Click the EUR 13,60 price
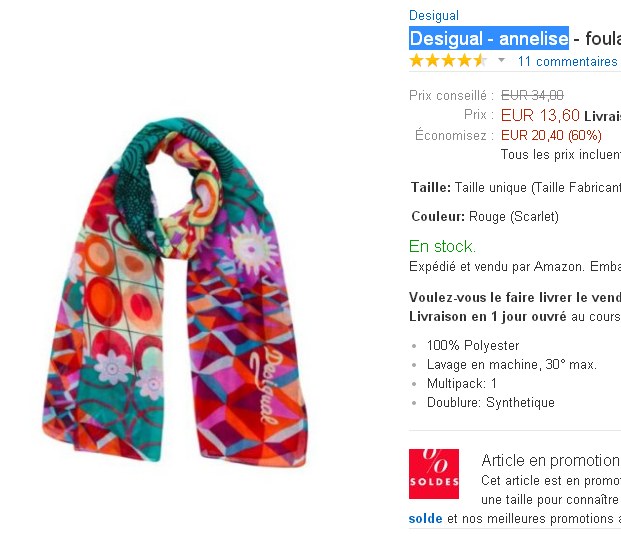This screenshot has height=537, width=621. pos(540,115)
